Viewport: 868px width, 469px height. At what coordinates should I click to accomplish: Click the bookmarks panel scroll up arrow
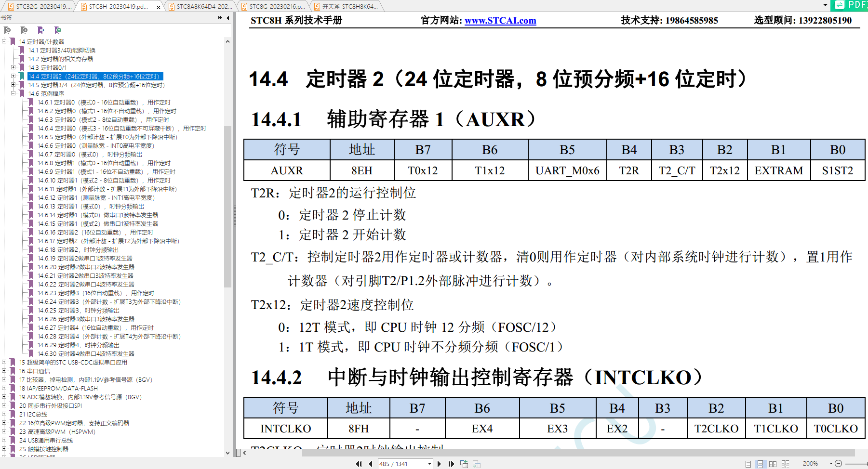click(x=228, y=41)
